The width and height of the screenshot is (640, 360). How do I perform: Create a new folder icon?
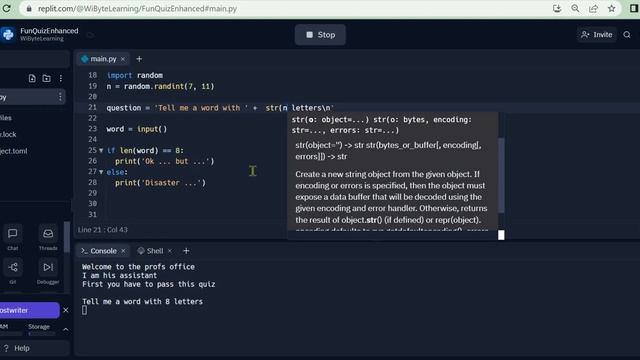pos(47,78)
